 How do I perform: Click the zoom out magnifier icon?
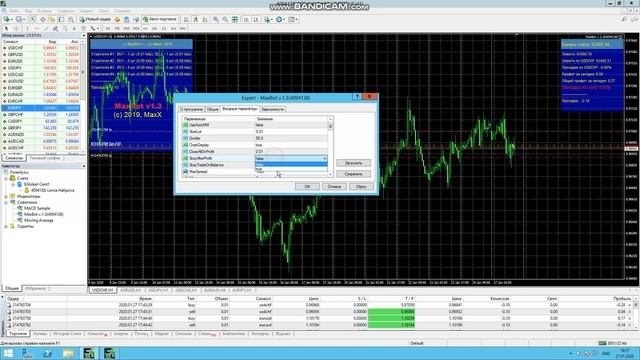click(x=225, y=19)
